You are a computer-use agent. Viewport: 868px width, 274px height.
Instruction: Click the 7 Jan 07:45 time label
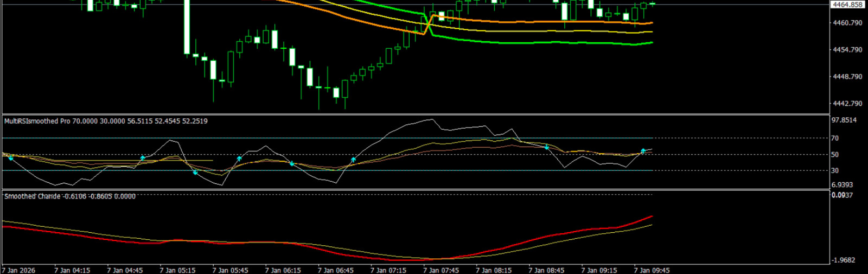click(x=441, y=270)
